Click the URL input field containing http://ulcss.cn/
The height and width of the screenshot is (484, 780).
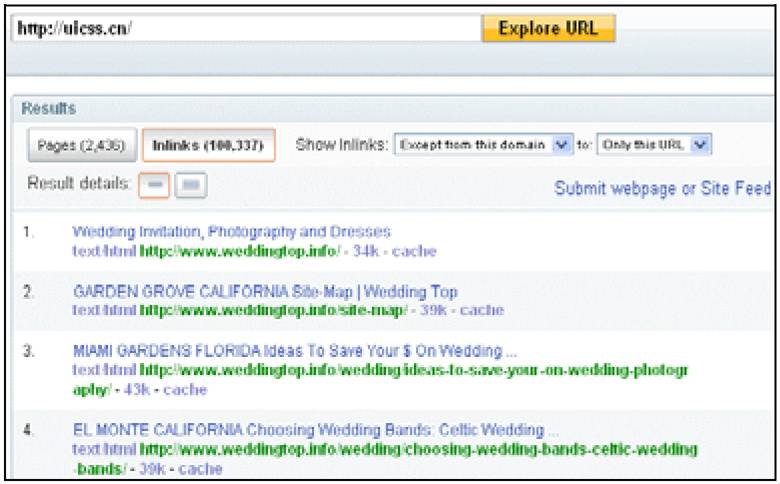246,28
